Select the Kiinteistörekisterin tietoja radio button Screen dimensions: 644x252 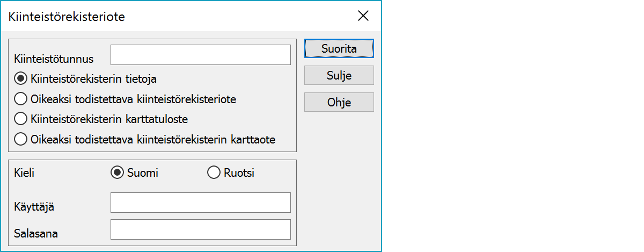[x=20, y=78]
